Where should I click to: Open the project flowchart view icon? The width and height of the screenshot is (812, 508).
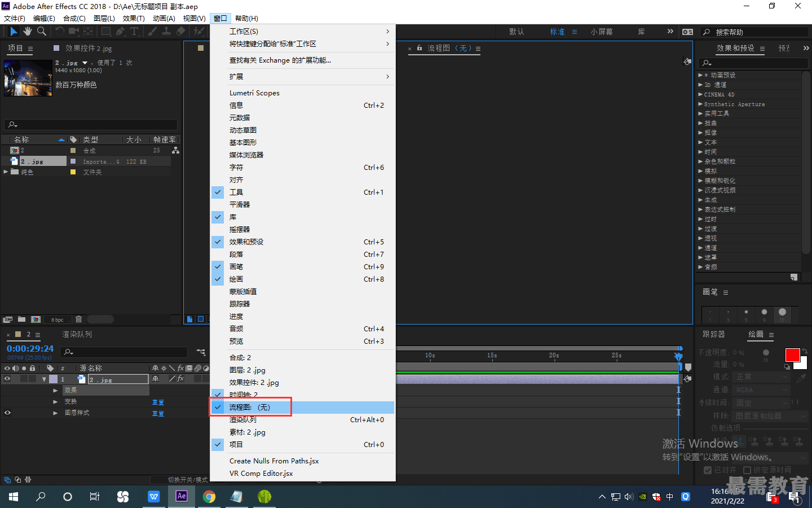[x=175, y=150]
